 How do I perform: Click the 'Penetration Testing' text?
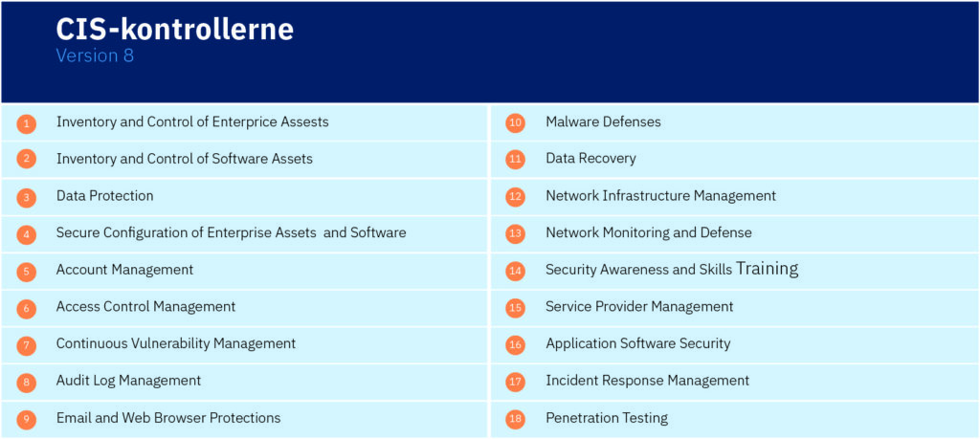[x=607, y=418]
